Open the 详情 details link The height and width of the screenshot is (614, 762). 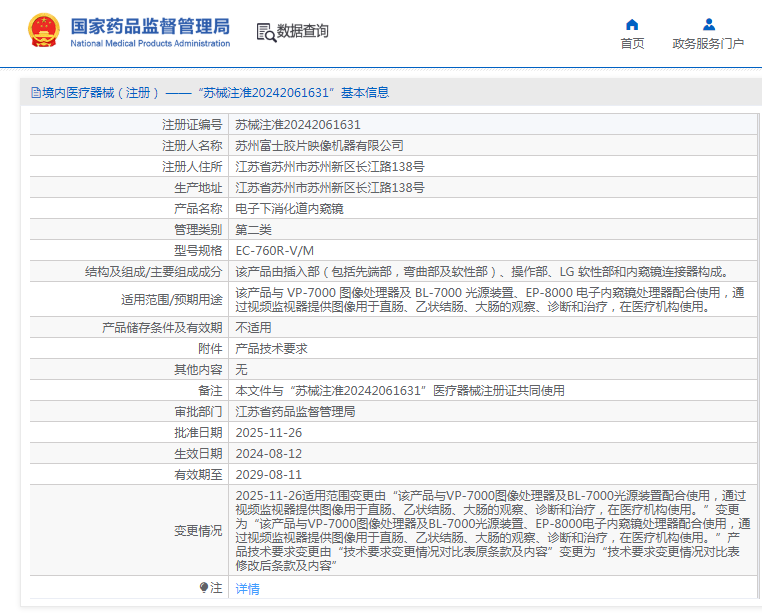[x=247, y=589]
